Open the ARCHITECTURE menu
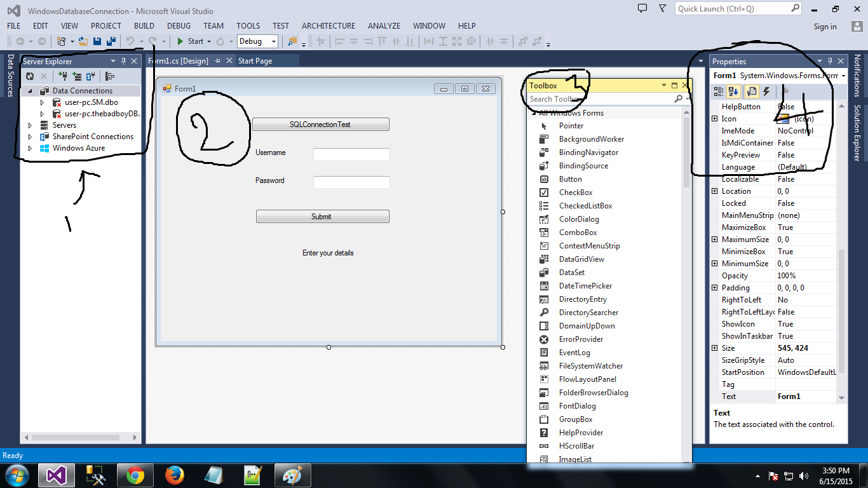868x488 pixels. (328, 25)
